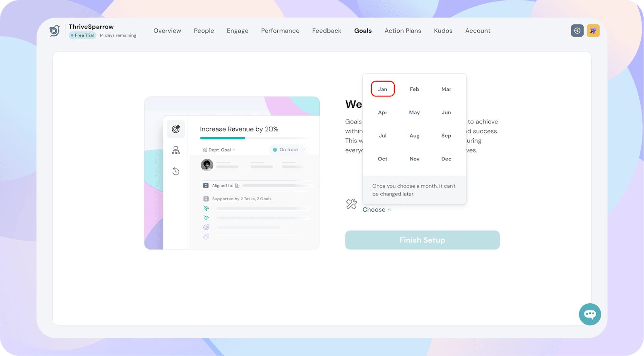
Task: Click the history clock icon in preview
Action: 176,171
